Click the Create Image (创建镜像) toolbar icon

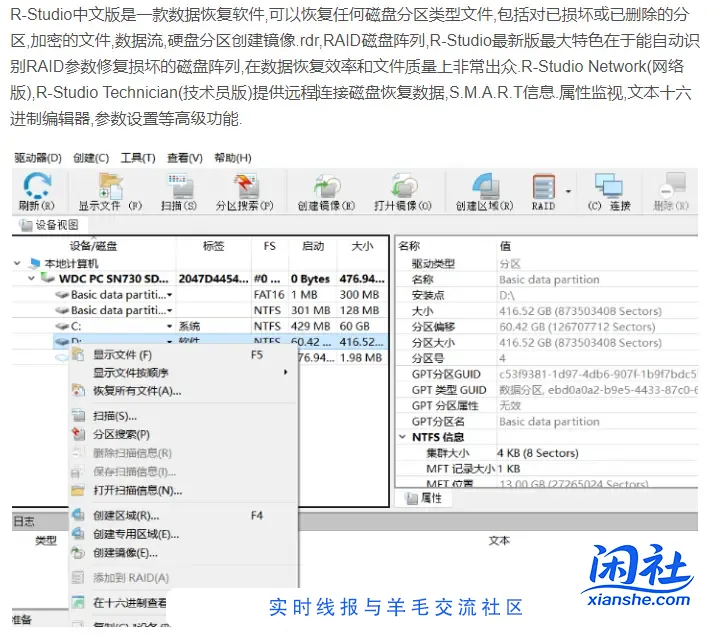click(326, 187)
